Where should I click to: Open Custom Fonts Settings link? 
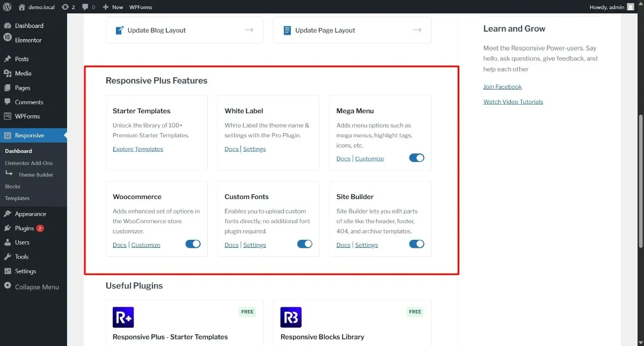254,245
